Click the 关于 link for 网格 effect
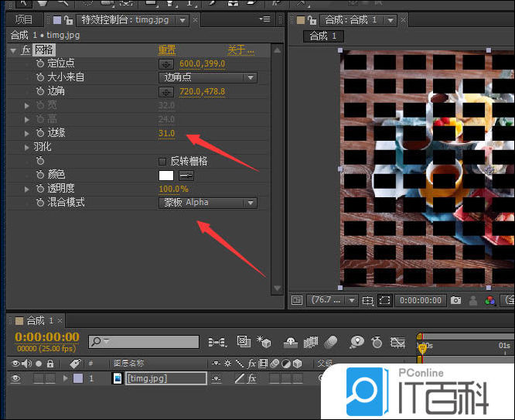 point(238,50)
